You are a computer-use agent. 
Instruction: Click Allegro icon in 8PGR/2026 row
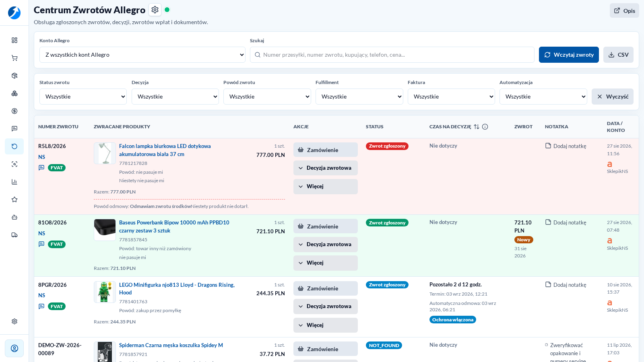(610, 303)
